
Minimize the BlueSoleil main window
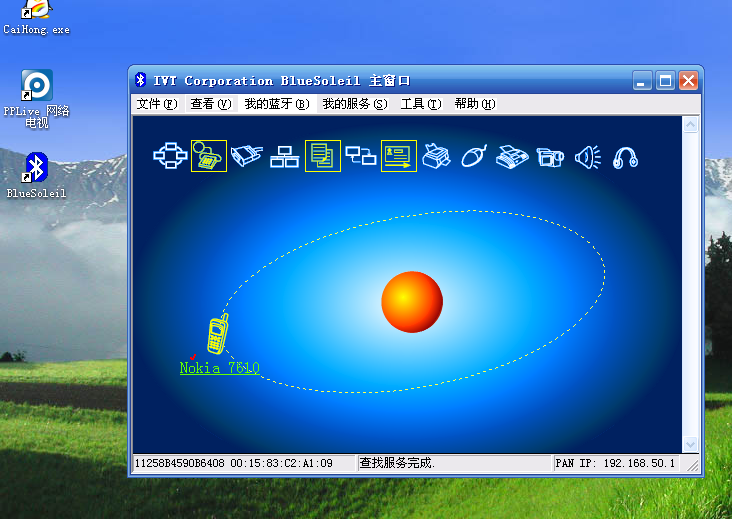pyautogui.click(x=642, y=81)
